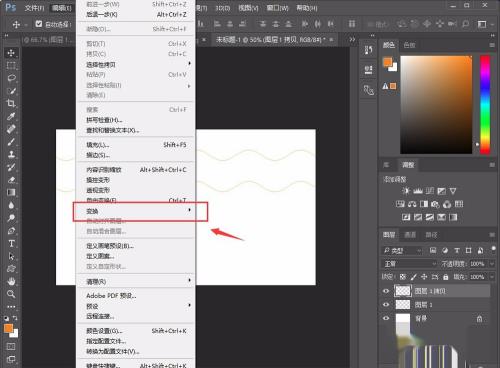
Task: Select the Zoom tool
Action: pos(11,294)
